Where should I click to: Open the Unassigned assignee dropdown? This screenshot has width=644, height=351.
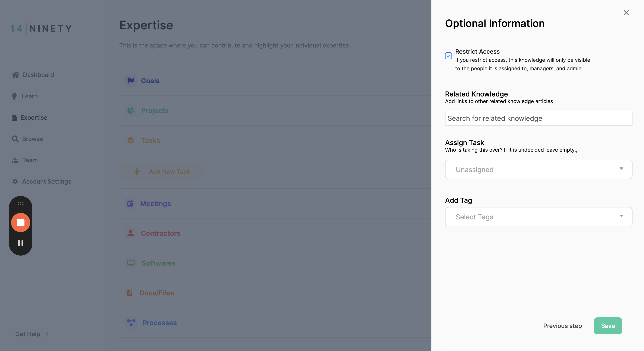pos(539,169)
